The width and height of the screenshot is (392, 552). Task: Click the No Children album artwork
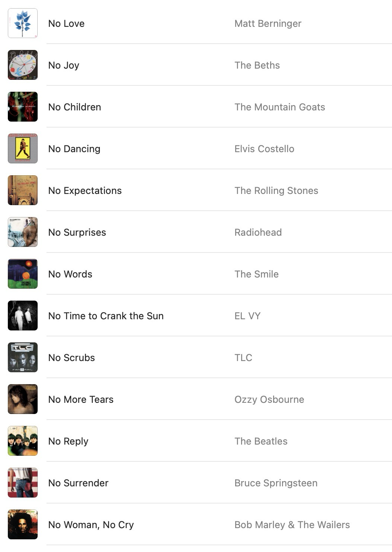point(23,107)
